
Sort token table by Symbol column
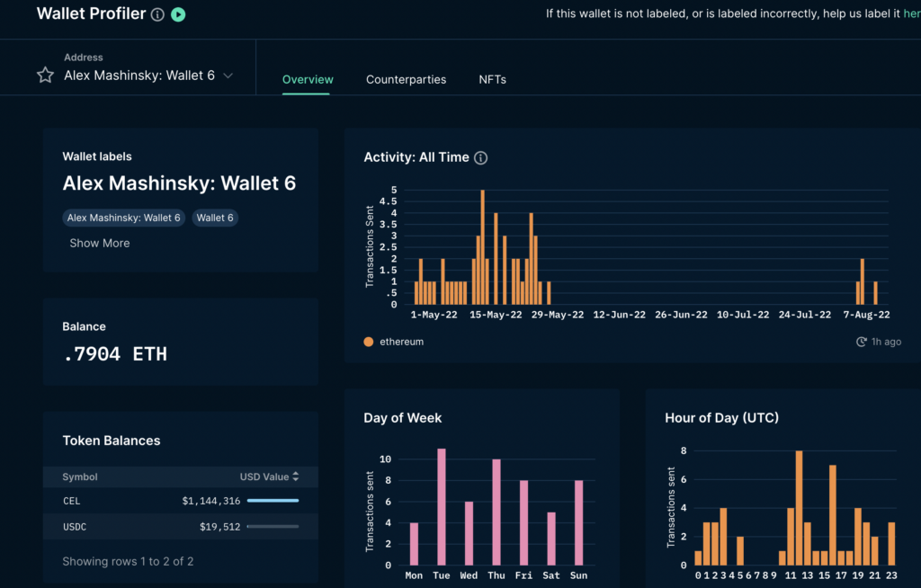pos(80,477)
